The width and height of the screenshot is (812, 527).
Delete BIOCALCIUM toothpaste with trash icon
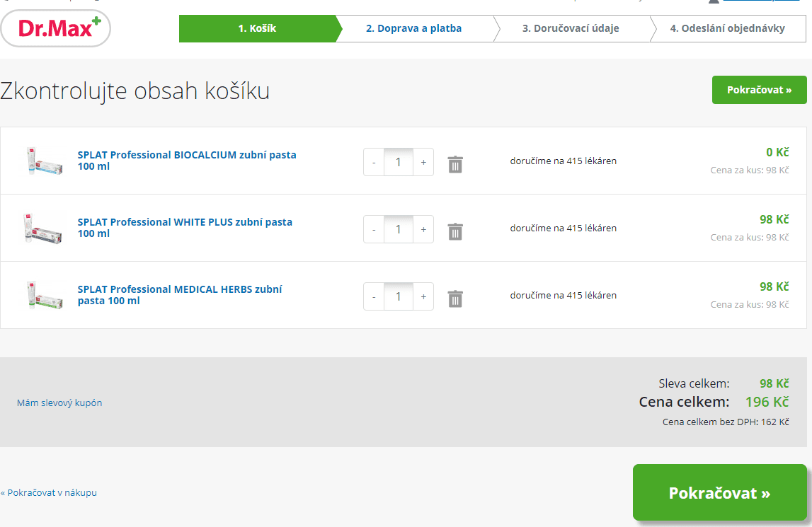tap(455, 164)
